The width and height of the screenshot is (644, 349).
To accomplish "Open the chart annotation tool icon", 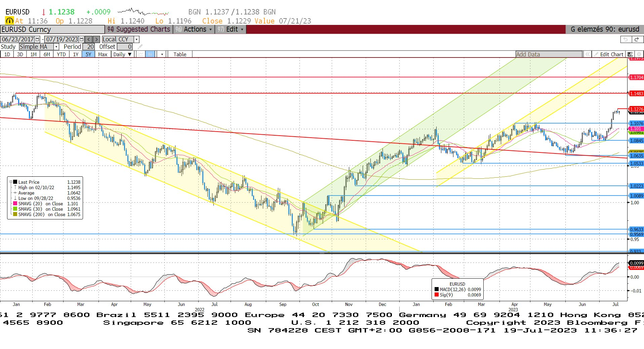I will tap(630, 54).
